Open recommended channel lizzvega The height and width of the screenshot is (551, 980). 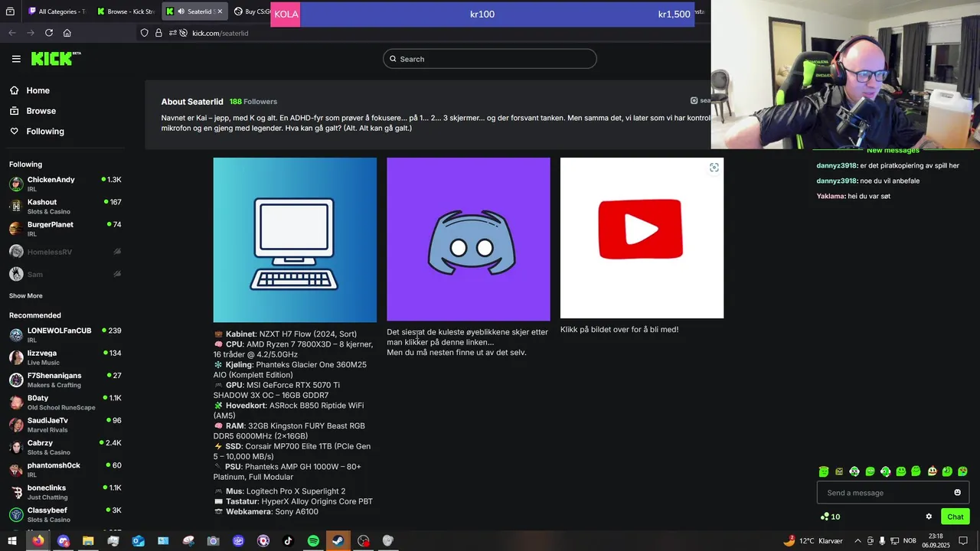pos(65,357)
